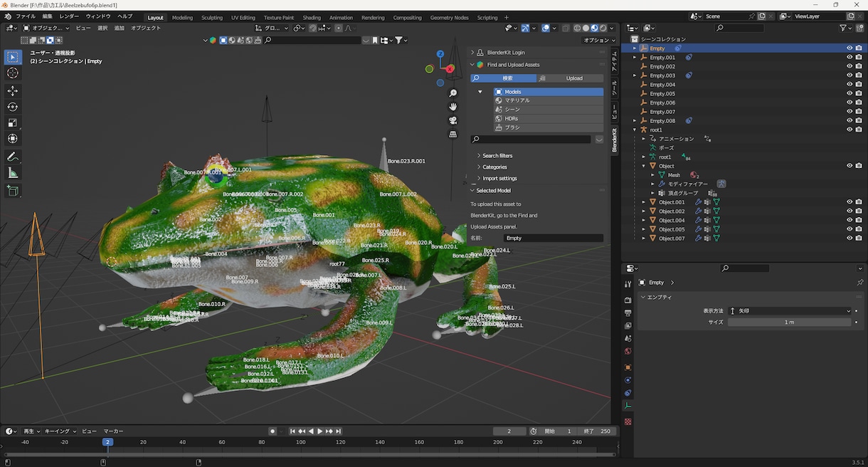Open the Output properties tab
The image size is (868, 467).
[628, 313]
